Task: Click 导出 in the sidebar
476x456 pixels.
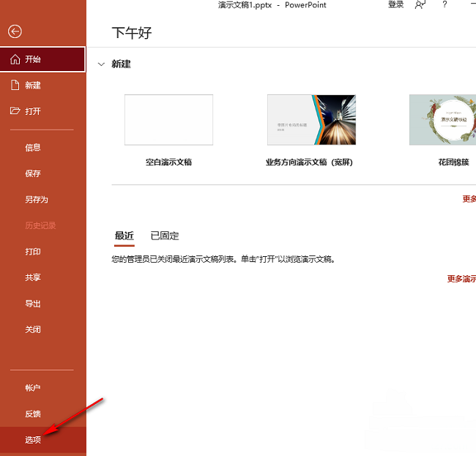Action: [33, 304]
